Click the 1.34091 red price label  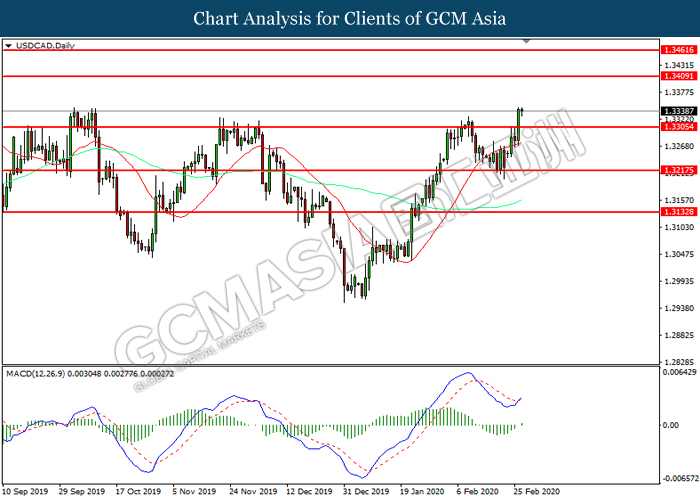(678, 76)
